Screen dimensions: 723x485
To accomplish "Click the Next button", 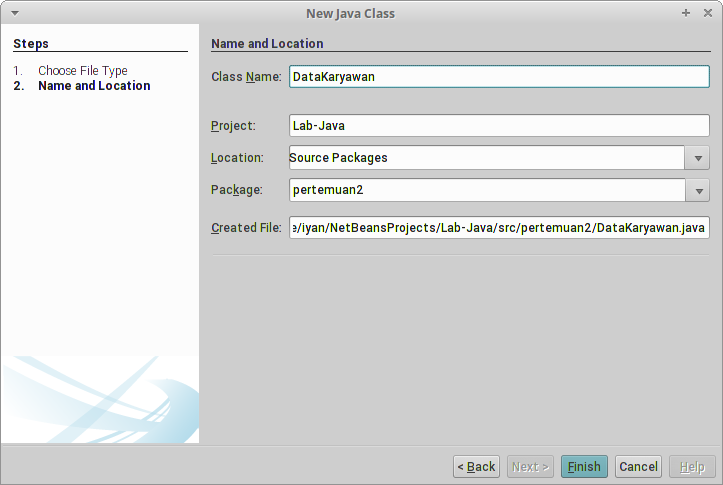I will click(530, 467).
